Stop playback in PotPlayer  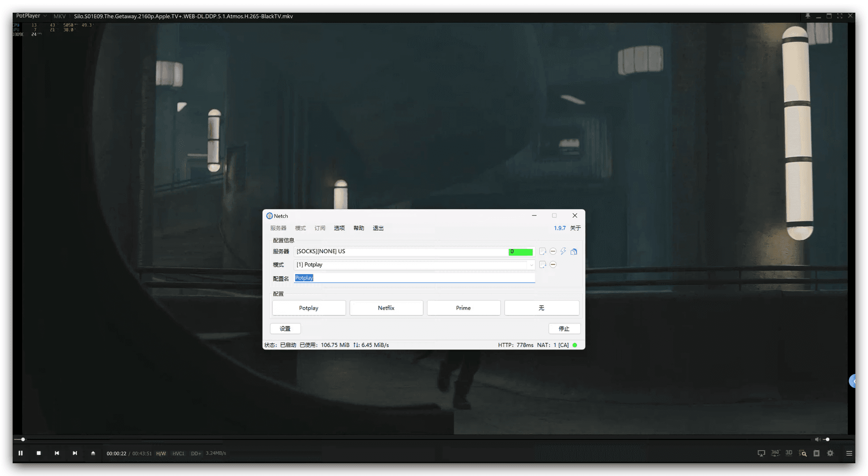pos(39,453)
